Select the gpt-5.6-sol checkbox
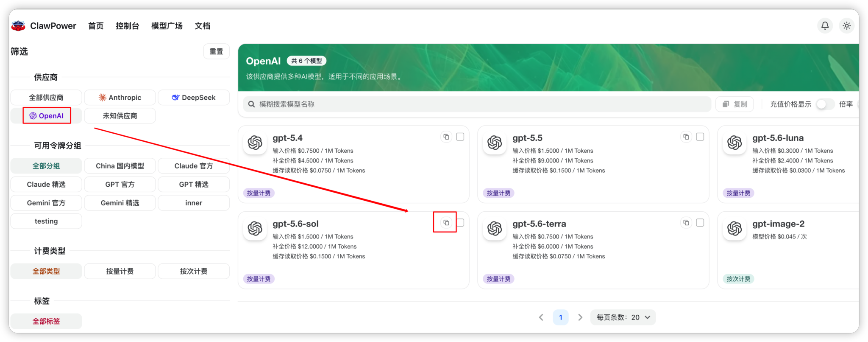 (x=461, y=222)
